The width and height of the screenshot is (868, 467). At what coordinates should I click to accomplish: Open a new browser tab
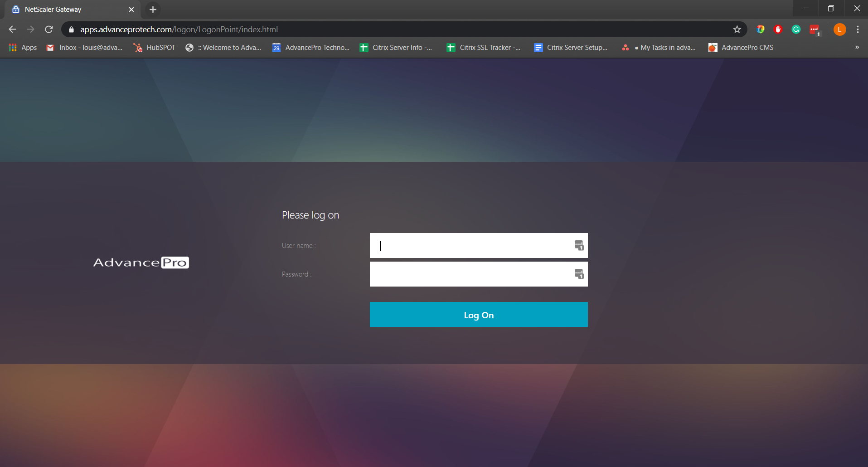tap(153, 10)
